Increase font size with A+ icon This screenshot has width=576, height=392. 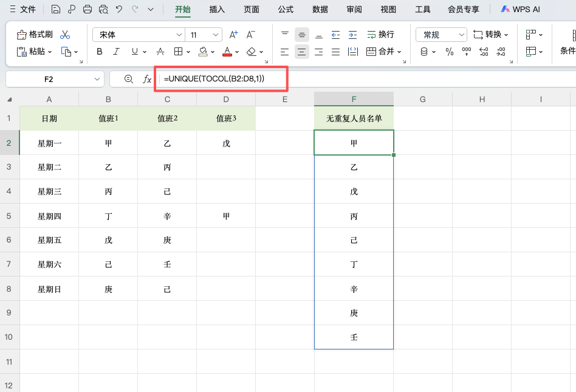(234, 35)
